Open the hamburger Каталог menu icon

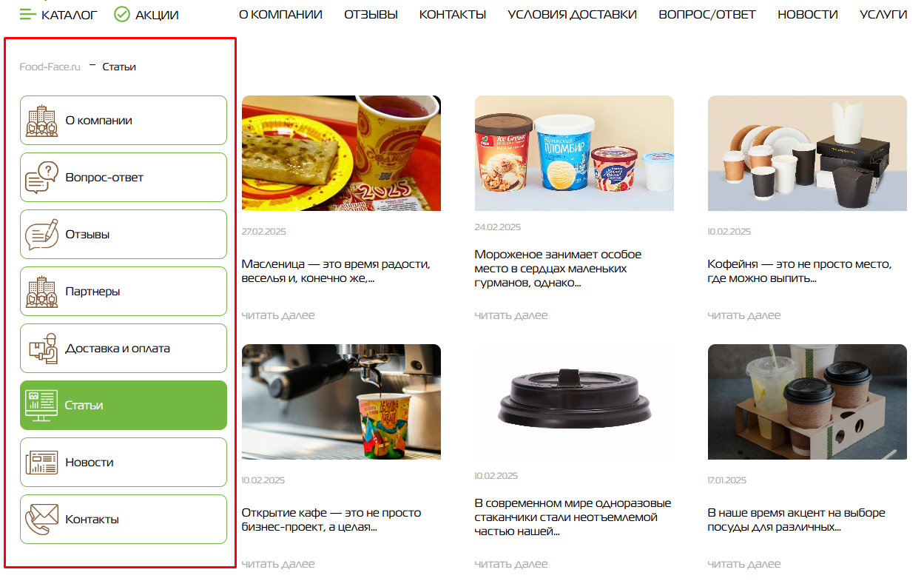coord(27,14)
